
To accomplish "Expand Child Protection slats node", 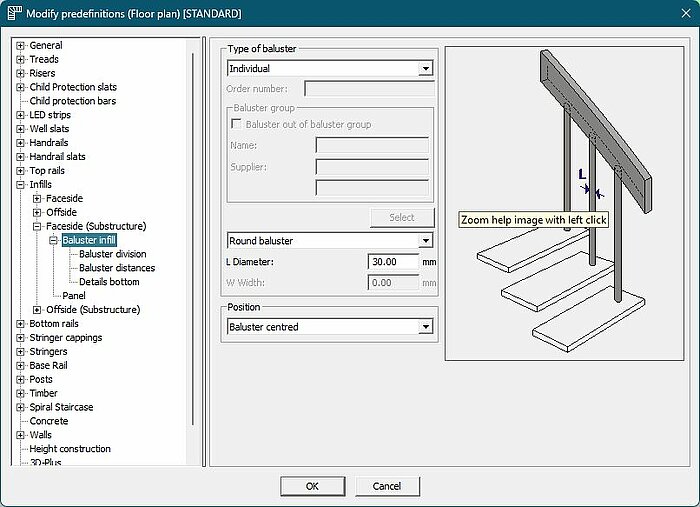I will (20, 87).
